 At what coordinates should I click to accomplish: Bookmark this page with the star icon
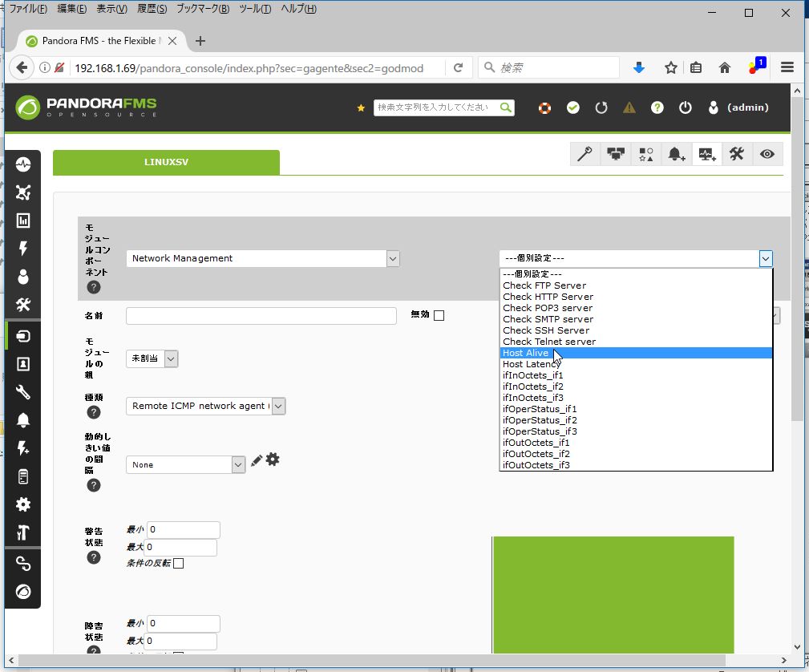671,67
